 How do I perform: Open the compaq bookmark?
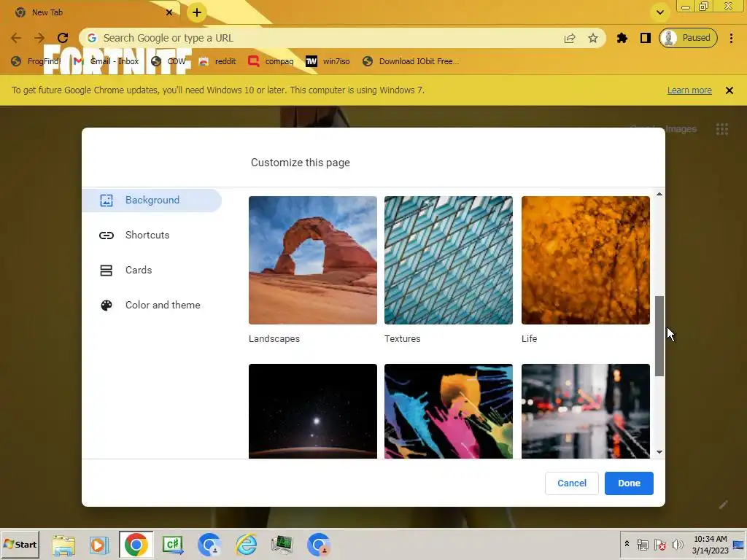tap(271, 61)
